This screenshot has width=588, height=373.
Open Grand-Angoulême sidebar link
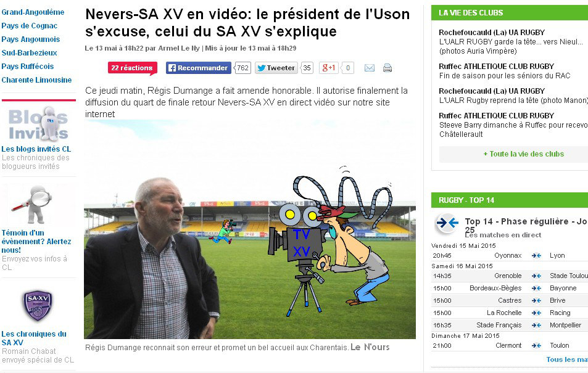pyautogui.click(x=33, y=12)
